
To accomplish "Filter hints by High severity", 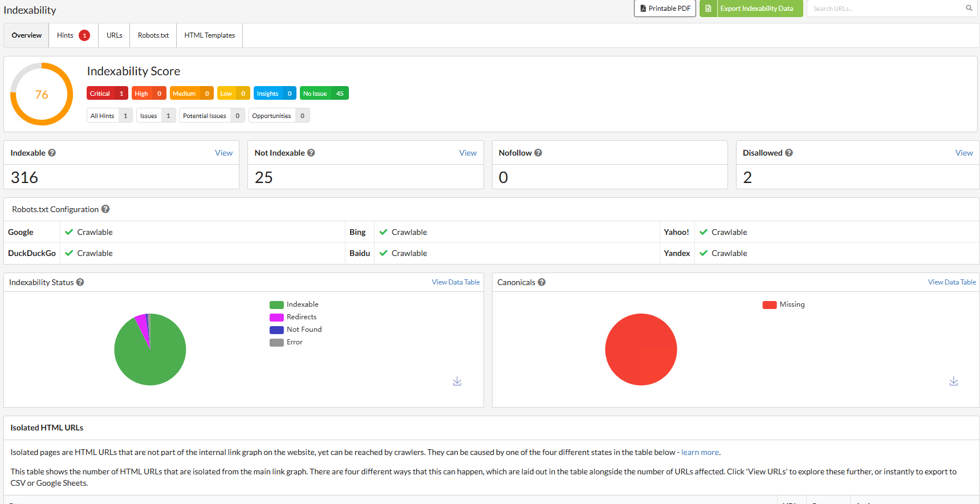I will click(x=149, y=94).
